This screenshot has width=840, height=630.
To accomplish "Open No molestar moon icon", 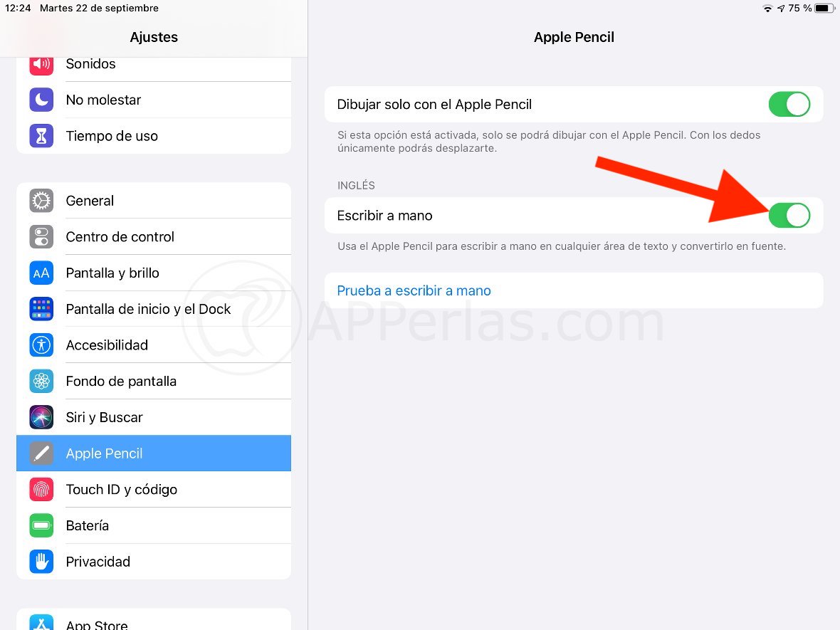I will tap(41, 100).
